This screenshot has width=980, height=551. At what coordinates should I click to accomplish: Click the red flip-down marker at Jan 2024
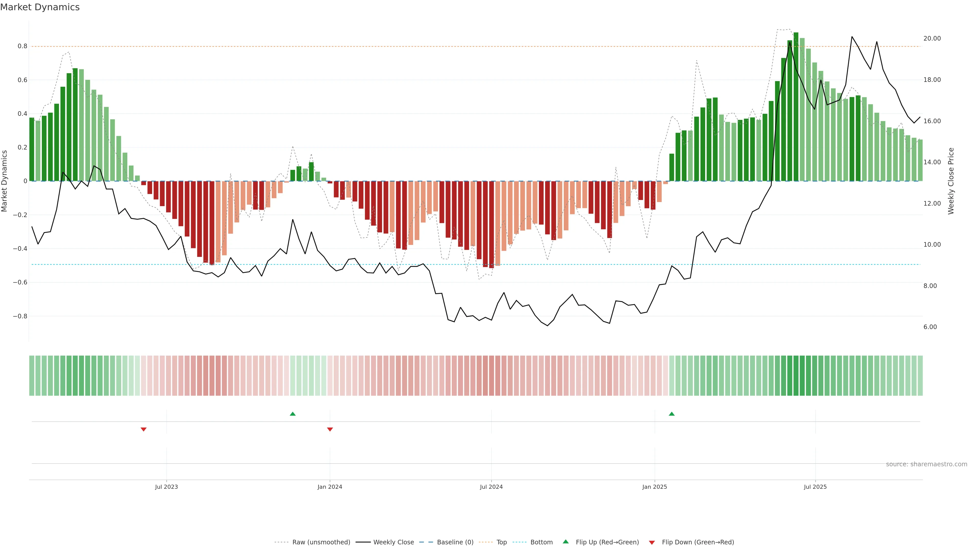click(330, 429)
